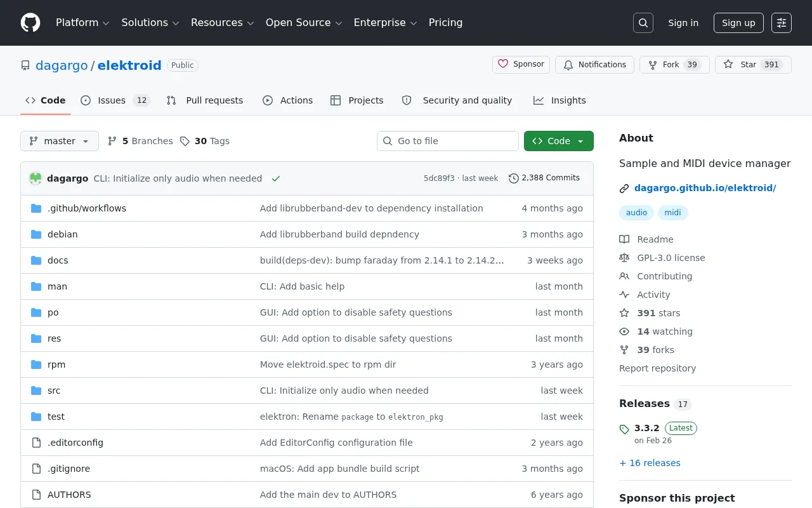Click the src folder icon
Image resolution: width=812 pixels, height=508 pixels.
pyautogui.click(x=36, y=391)
